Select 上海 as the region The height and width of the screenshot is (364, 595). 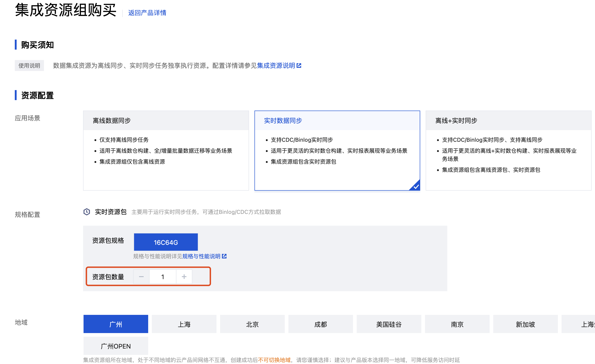coord(184,324)
